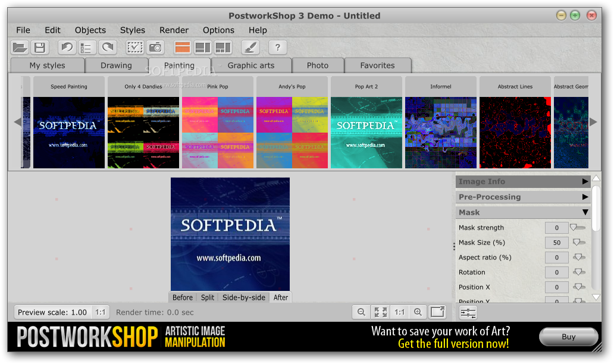Apply the Abstract Lines style thumbnail
The width and height of the screenshot is (614, 364).
tap(515, 133)
